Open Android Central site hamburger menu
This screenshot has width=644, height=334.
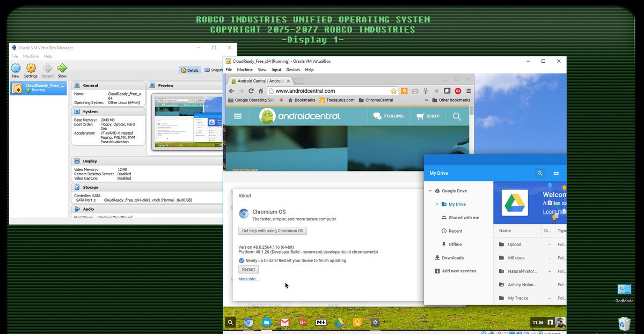[238, 116]
